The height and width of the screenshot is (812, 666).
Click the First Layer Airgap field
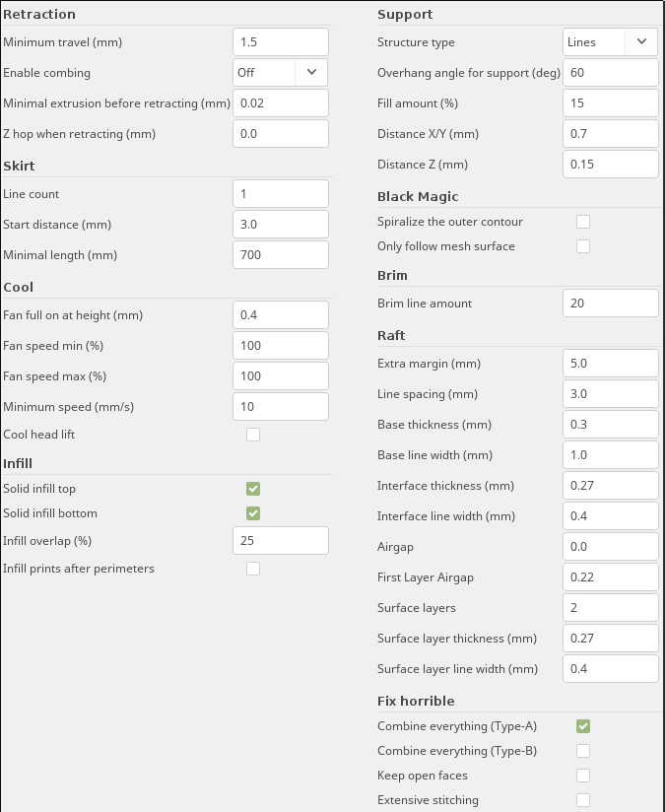(610, 577)
